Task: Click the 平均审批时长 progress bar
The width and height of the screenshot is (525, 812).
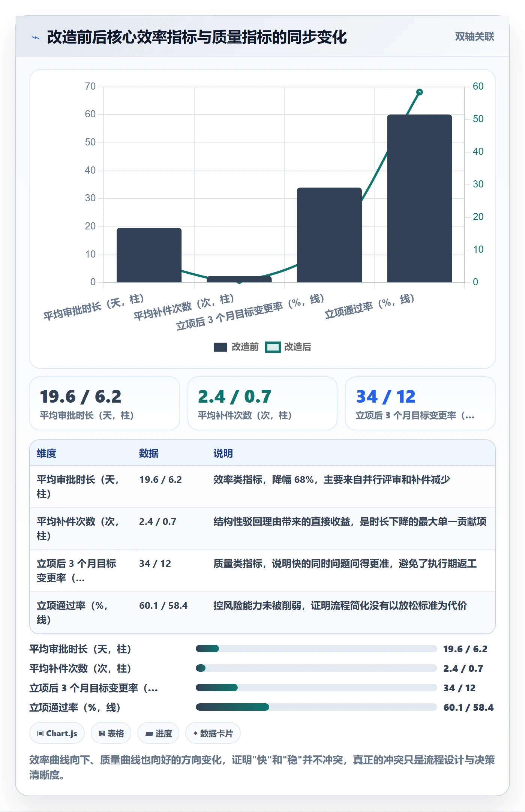Action: tap(316, 649)
